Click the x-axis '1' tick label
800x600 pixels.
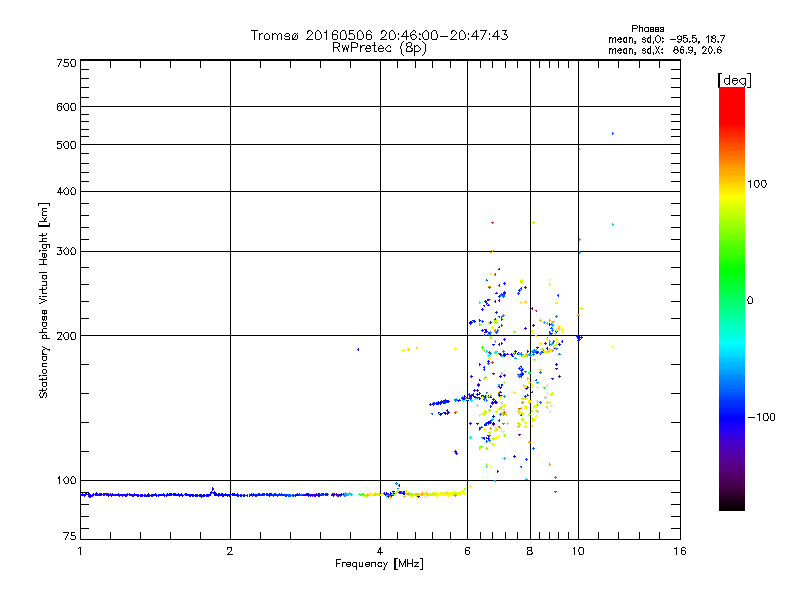[x=80, y=551]
